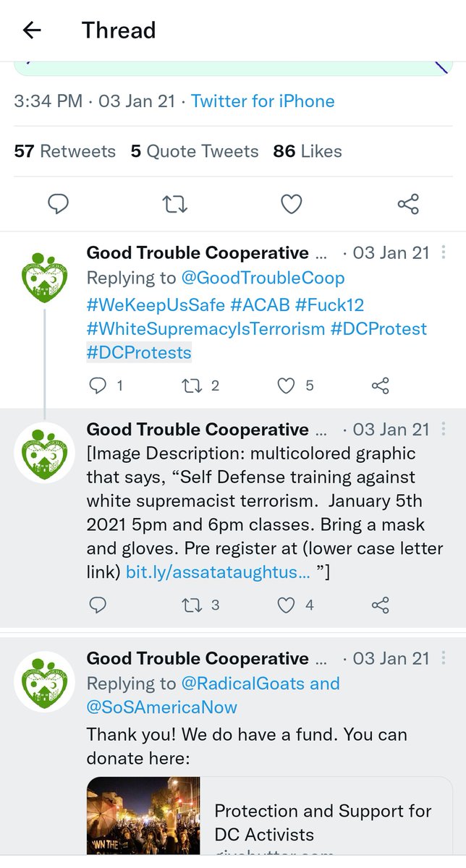466x868 pixels.
Task: View the 5 Quote Tweets list
Action: click(195, 151)
